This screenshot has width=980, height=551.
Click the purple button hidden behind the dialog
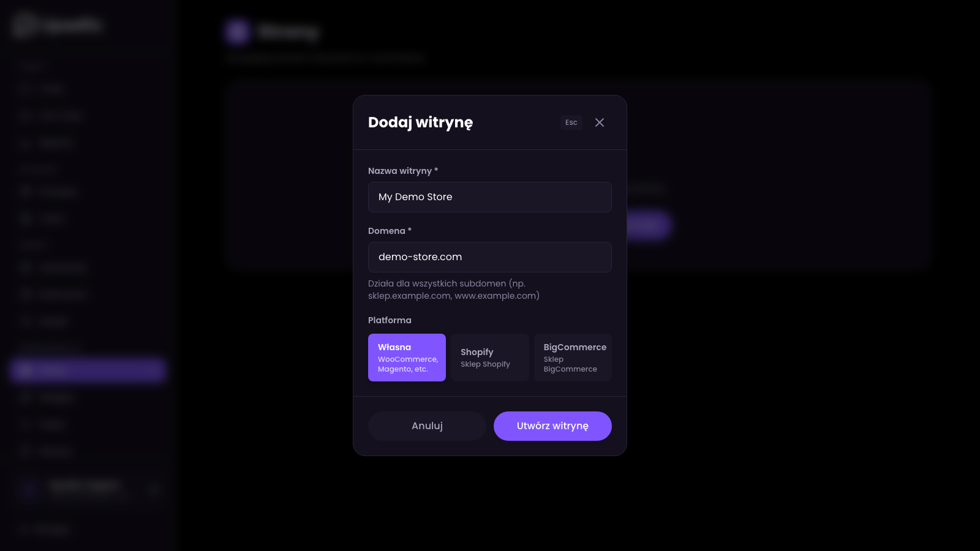[x=648, y=225]
